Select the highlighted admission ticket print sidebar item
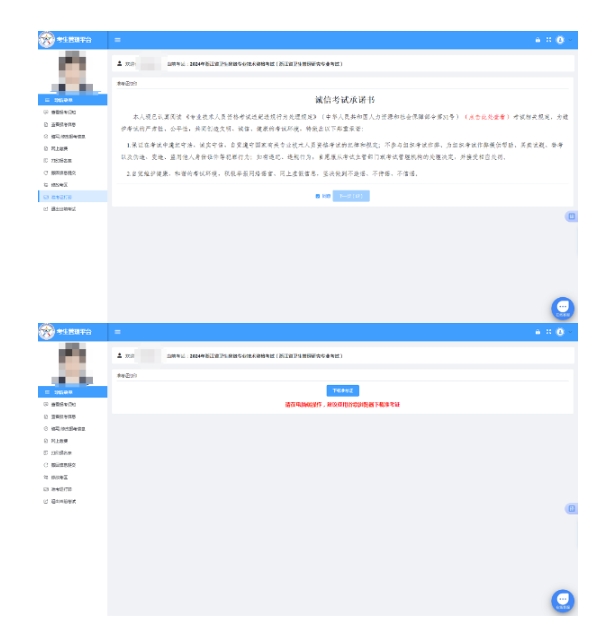Image resolution: width=598 pixels, height=631 pixels. tap(72, 197)
